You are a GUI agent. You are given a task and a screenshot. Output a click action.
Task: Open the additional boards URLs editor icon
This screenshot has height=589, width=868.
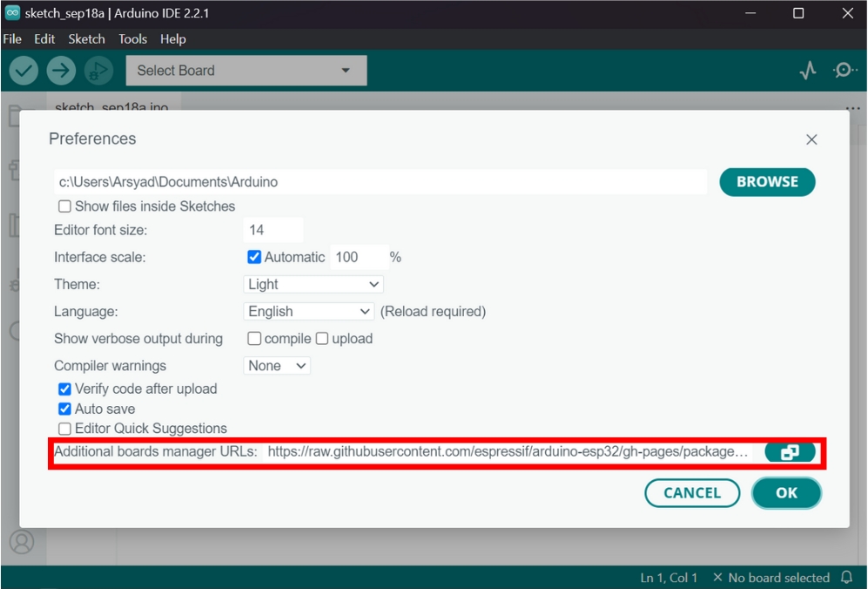pos(790,452)
